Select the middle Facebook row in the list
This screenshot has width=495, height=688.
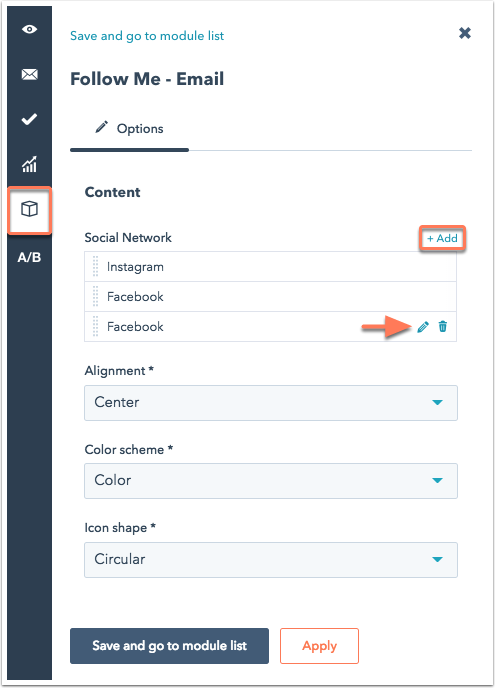[x=270, y=297]
